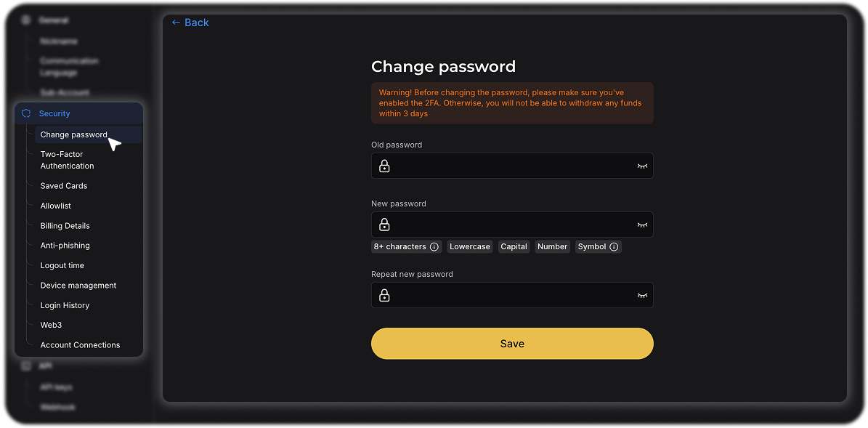Go to Anti-phishing settings

pyautogui.click(x=65, y=246)
